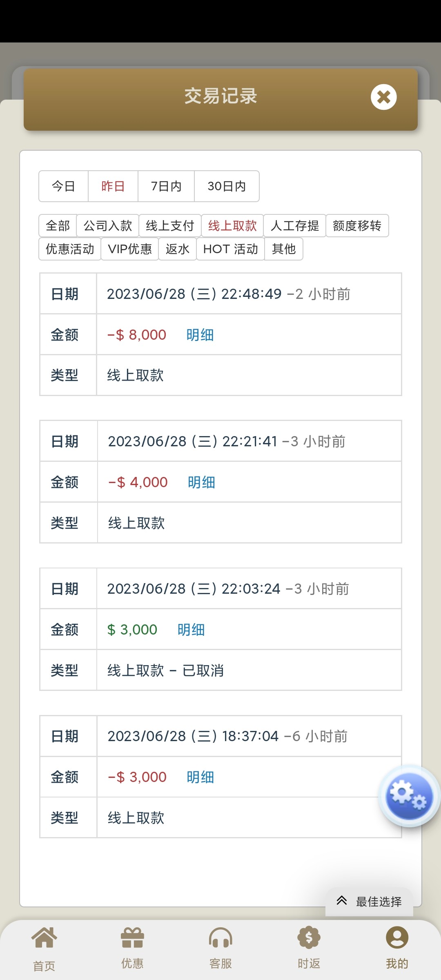Go to 首页 home icon

coord(44,938)
